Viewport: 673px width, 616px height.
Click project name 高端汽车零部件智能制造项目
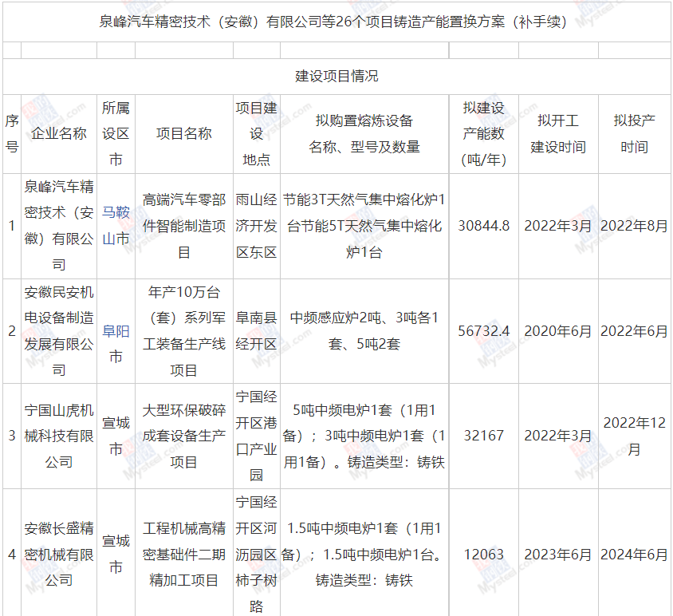(x=184, y=226)
